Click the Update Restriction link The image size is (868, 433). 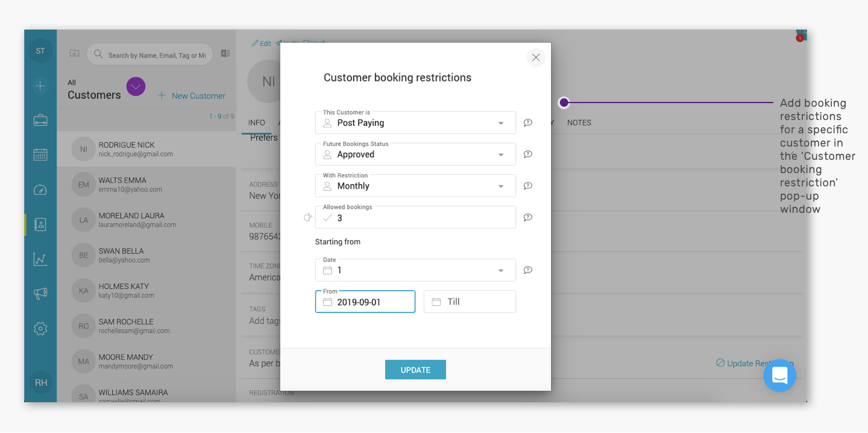[x=755, y=363]
